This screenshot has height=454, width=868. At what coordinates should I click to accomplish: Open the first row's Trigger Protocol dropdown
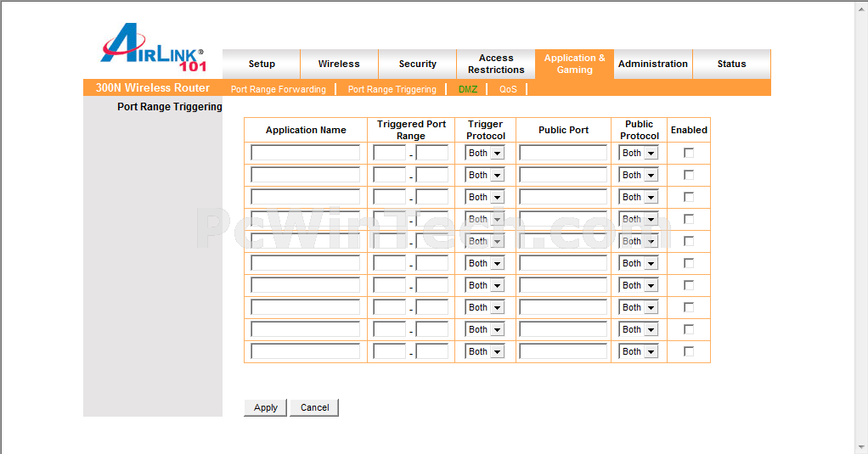[485, 154]
